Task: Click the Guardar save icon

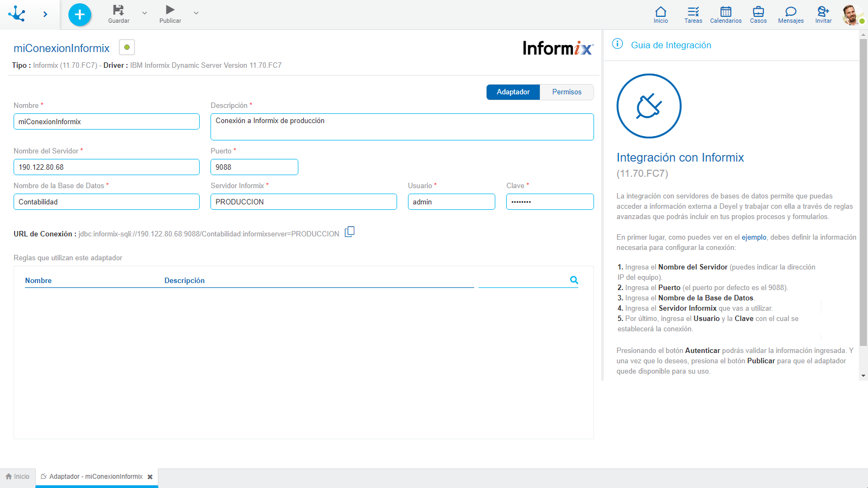Action: [118, 10]
